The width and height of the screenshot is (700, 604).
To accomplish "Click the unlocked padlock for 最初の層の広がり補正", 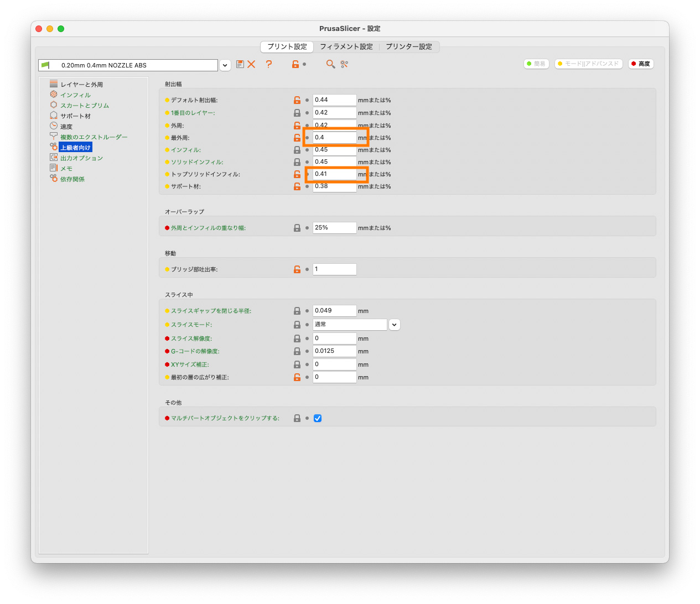I will (297, 377).
